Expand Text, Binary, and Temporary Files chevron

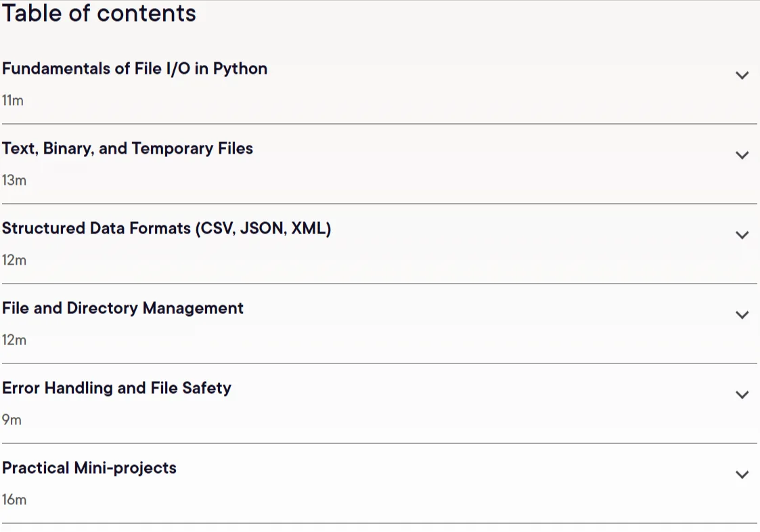[742, 156]
